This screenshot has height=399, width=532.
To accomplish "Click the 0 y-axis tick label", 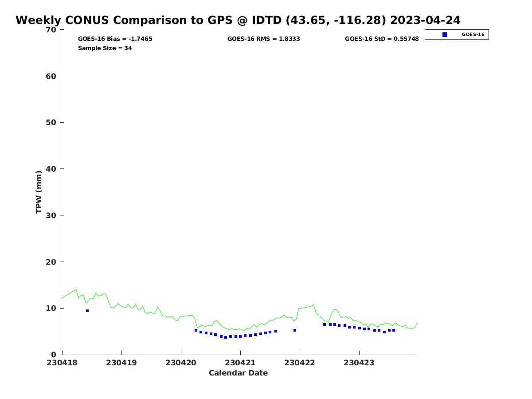I will (x=54, y=355).
